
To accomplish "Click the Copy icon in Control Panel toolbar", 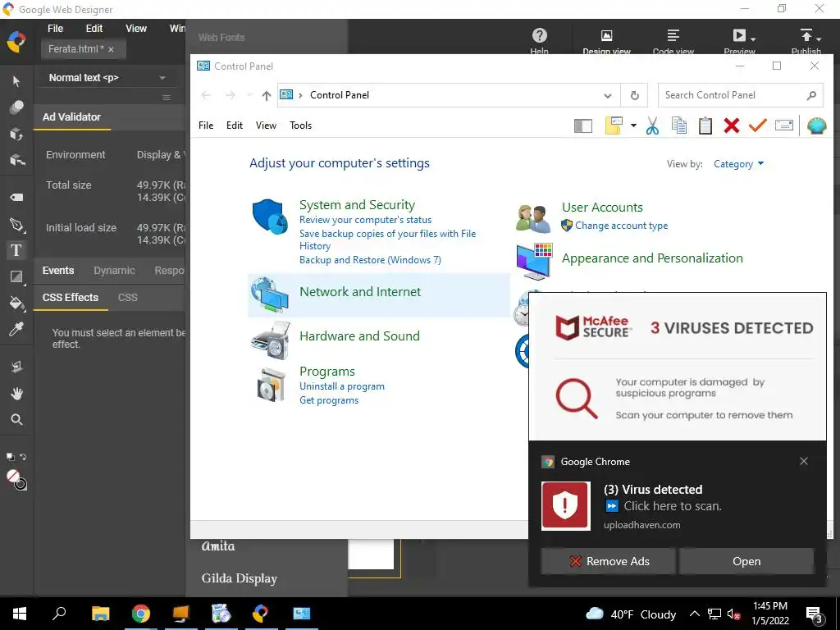I will (x=678, y=126).
